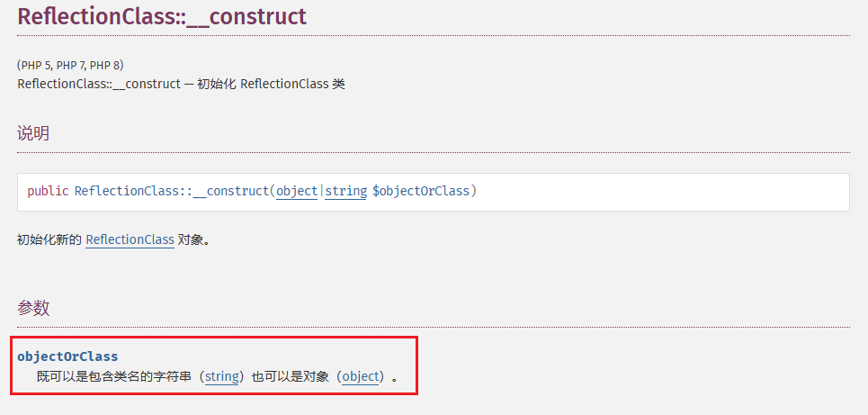Image resolution: width=868 pixels, height=415 pixels.
Task: Click the public keyword in the signature
Action: tap(48, 191)
